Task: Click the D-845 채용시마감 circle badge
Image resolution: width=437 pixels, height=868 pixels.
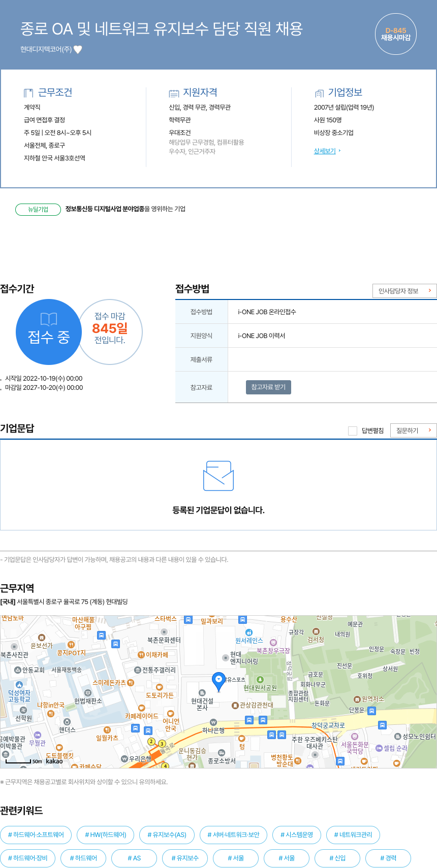Action: point(395,34)
